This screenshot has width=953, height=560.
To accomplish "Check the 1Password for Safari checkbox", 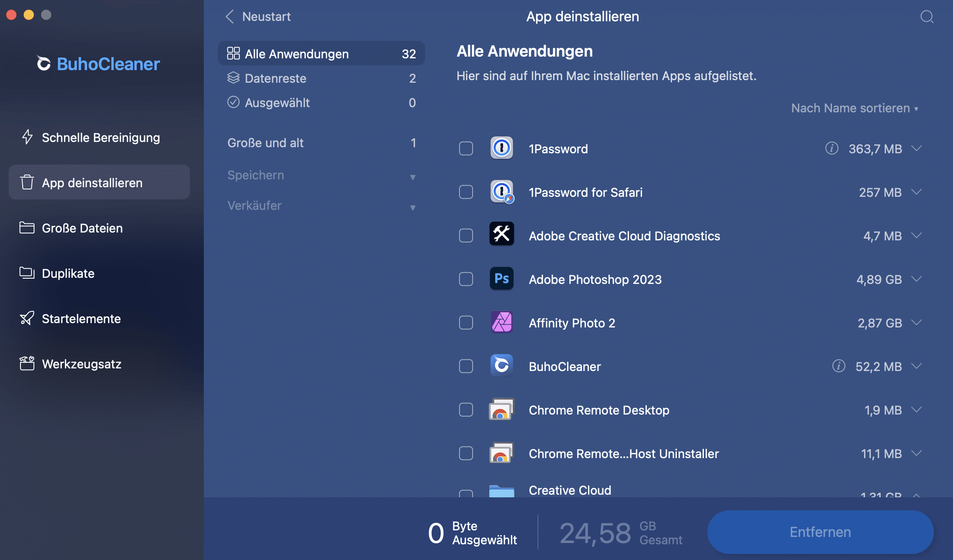I will point(466,192).
